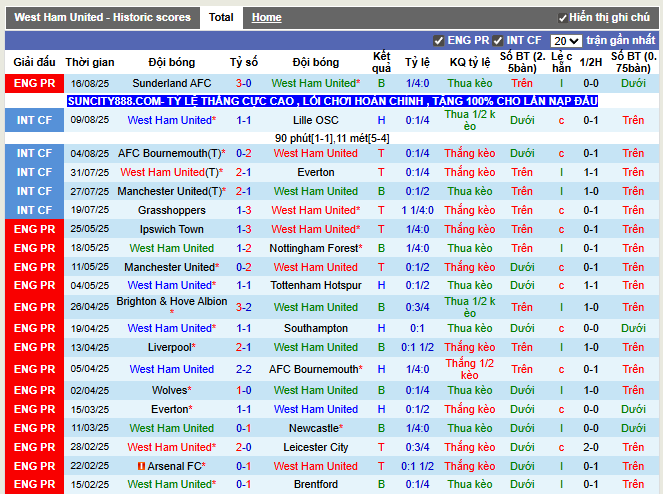Screen dimensions: 663x494
Task: Click the 'Tỷ số' column header
Action: 244,62
